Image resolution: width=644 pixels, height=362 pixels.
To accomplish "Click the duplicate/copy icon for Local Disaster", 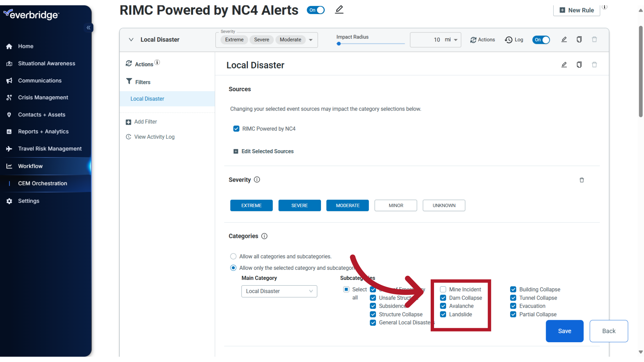I will pyautogui.click(x=579, y=65).
